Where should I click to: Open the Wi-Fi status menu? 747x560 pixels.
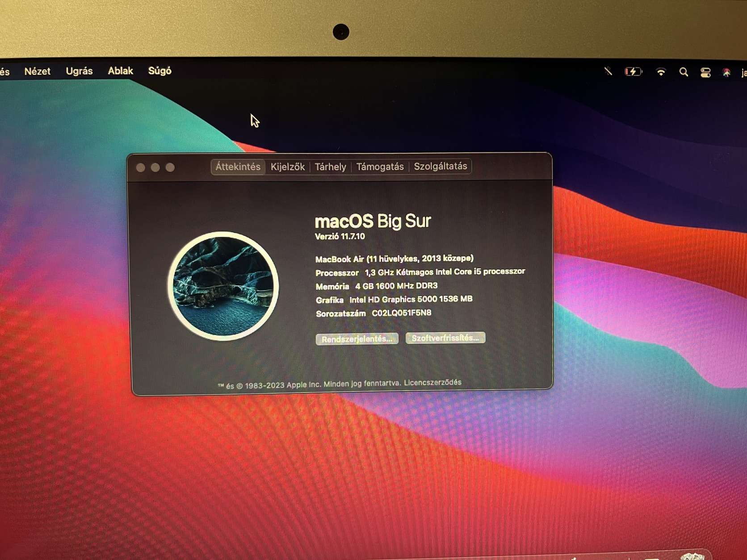point(661,71)
